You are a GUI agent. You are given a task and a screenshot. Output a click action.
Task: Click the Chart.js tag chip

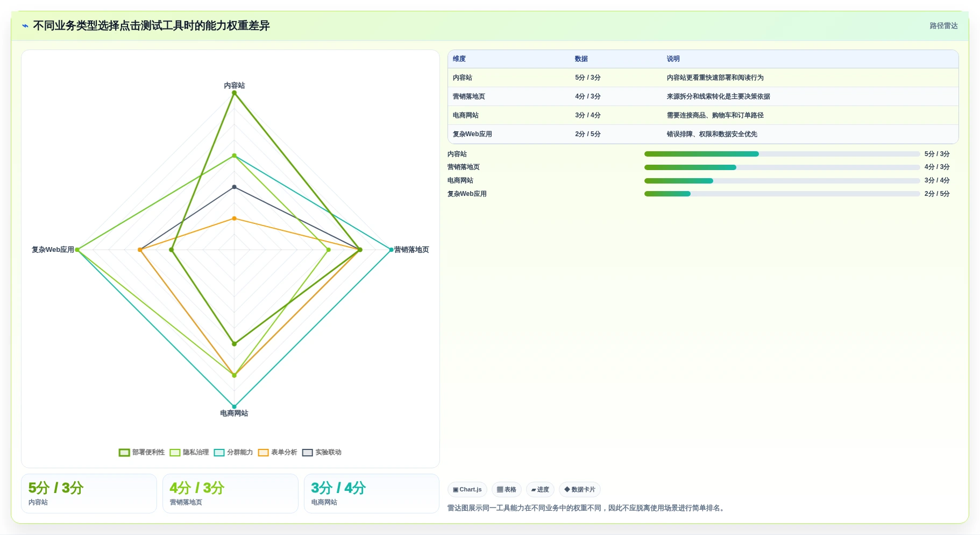coord(467,489)
